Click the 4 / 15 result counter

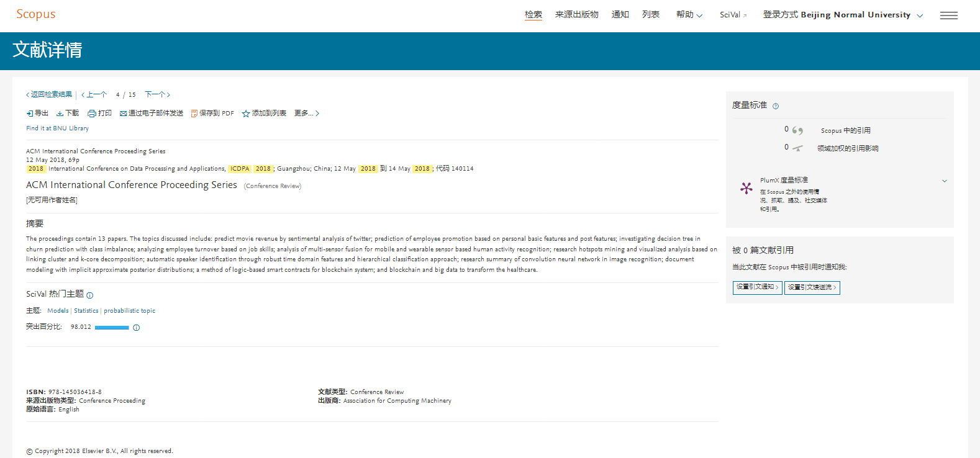point(125,95)
